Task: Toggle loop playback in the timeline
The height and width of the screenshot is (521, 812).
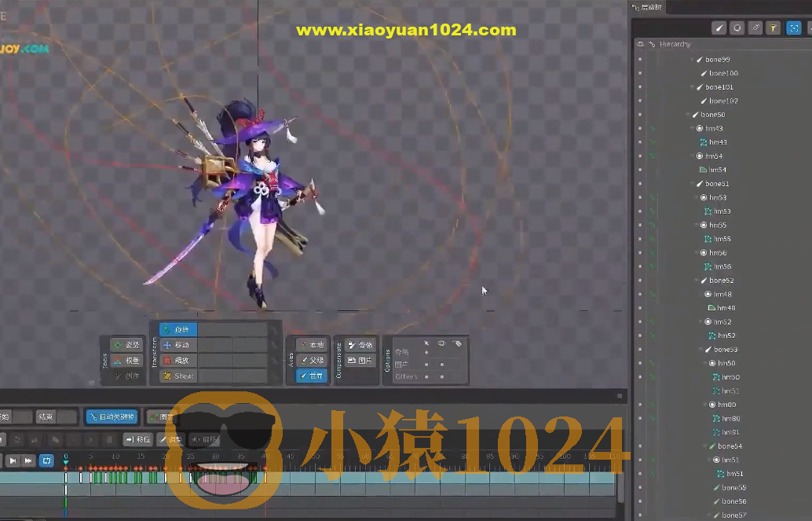Action: pyautogui.click(x=46, y=460)
